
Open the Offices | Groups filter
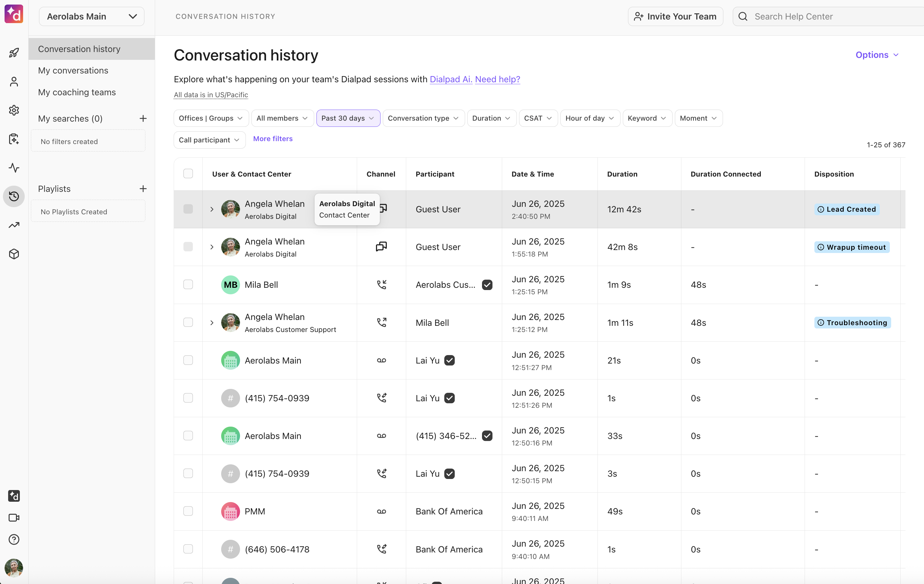211,118
